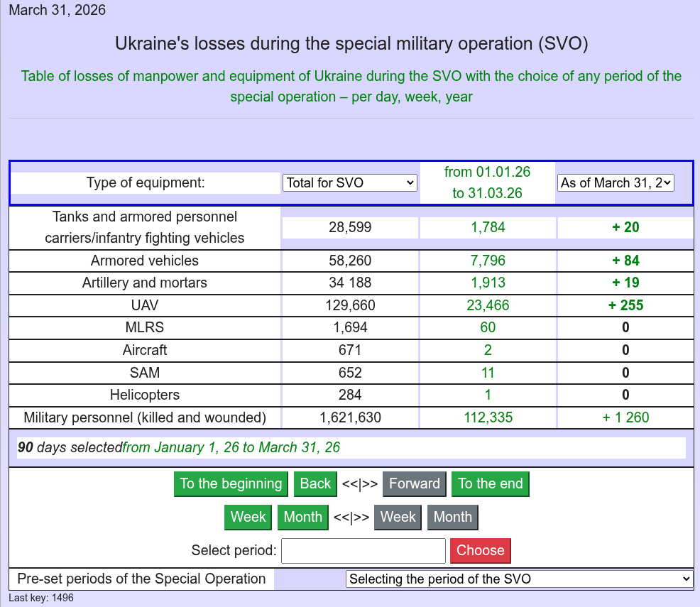Click the SAM total 652
Viewport: 700px width, 607px height.
pos(350,373)
